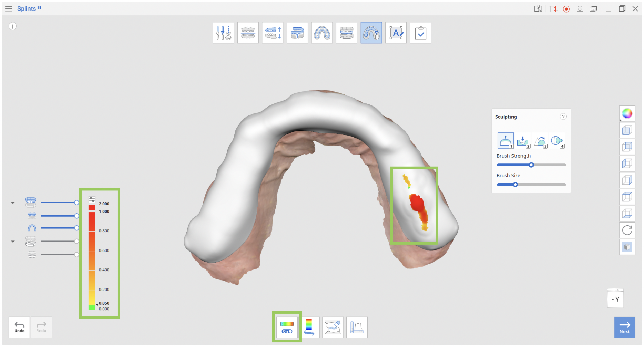Image resolution: width=644 pixels, height=347 pixels.
Task: Toggle the maxilla group visibility icon
Action: coord(31,203)
